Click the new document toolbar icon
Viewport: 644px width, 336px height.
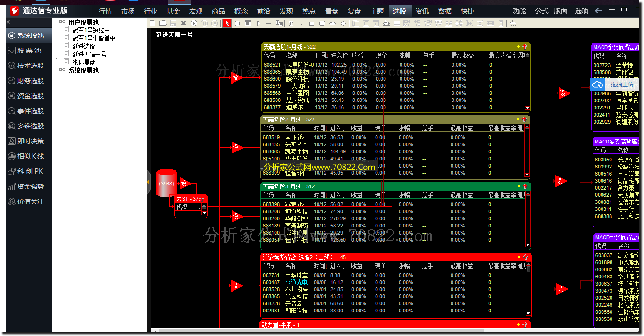pyautogui.click(x=152, y=23)
